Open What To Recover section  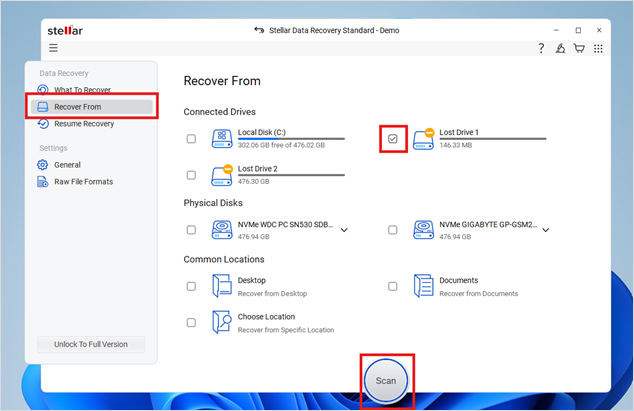tap(82, 90)
